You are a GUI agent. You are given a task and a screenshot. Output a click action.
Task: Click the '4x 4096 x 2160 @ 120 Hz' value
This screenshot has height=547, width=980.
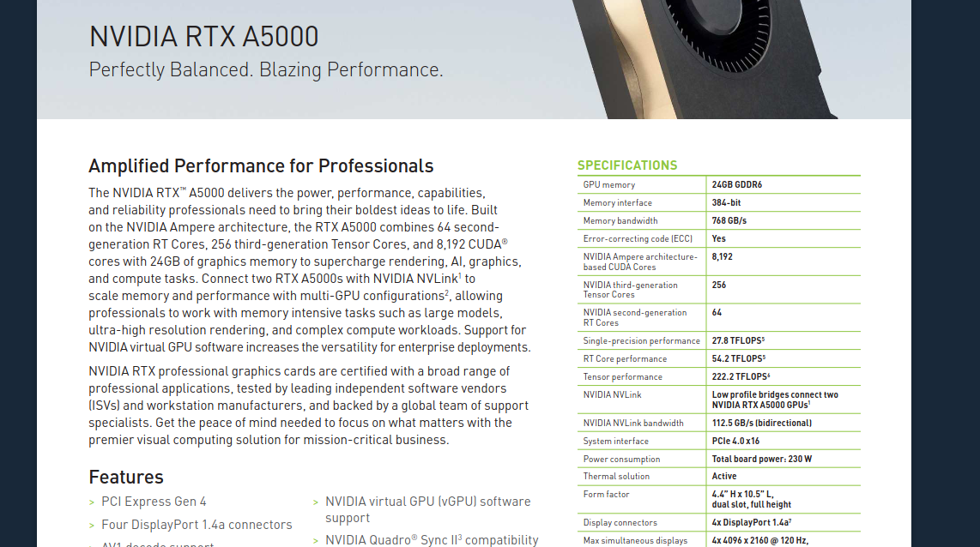tap(760, 541)
